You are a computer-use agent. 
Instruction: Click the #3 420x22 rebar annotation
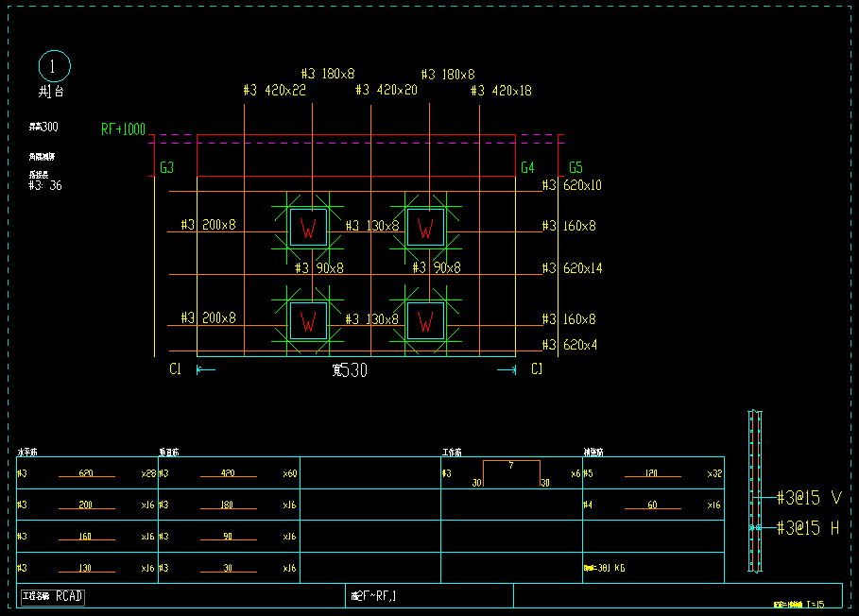(275, 91)
